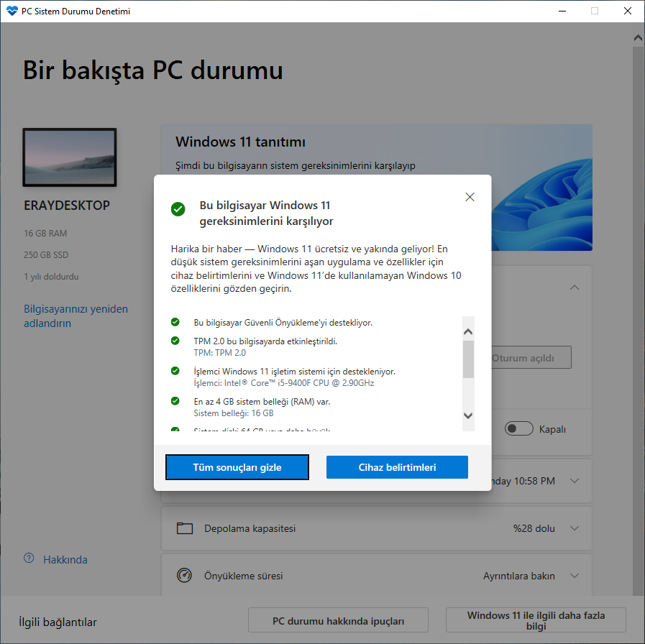Click 'Sistem belleği: 16 GB' text
645x644 pixels.
[x=234, y=413]
